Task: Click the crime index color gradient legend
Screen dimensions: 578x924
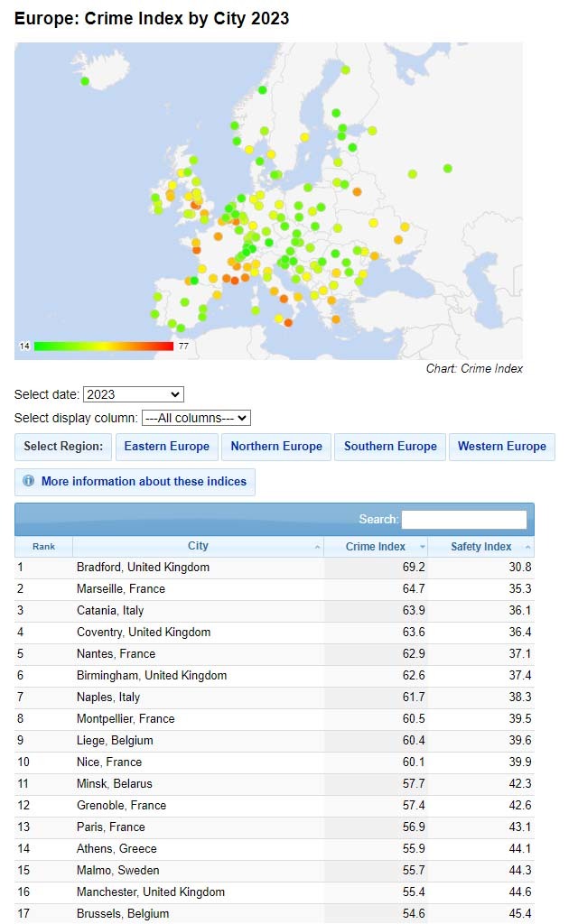Action: (x=103, y=346)
